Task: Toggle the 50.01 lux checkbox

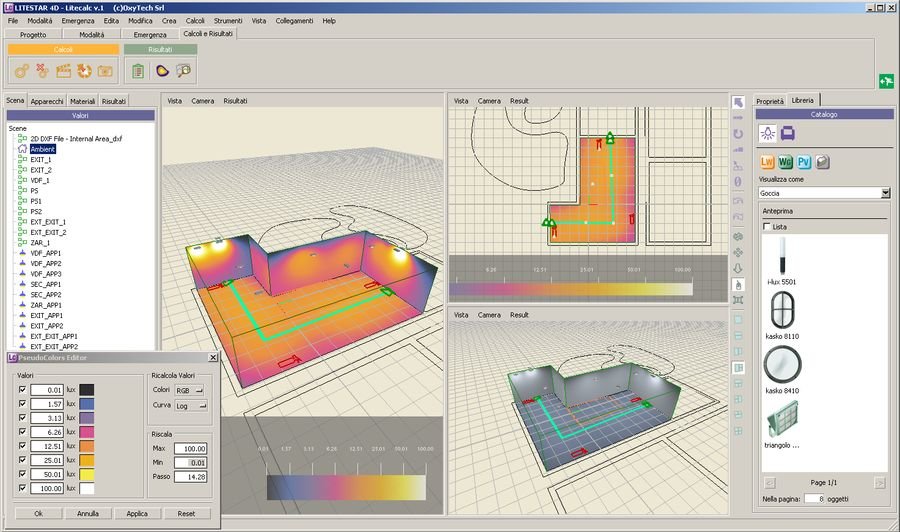Action: 22,474
